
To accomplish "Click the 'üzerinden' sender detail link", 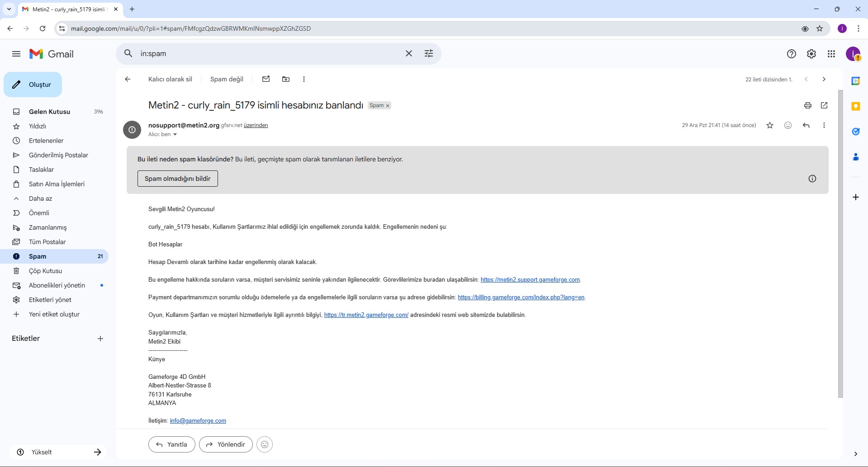I will 256,125.
